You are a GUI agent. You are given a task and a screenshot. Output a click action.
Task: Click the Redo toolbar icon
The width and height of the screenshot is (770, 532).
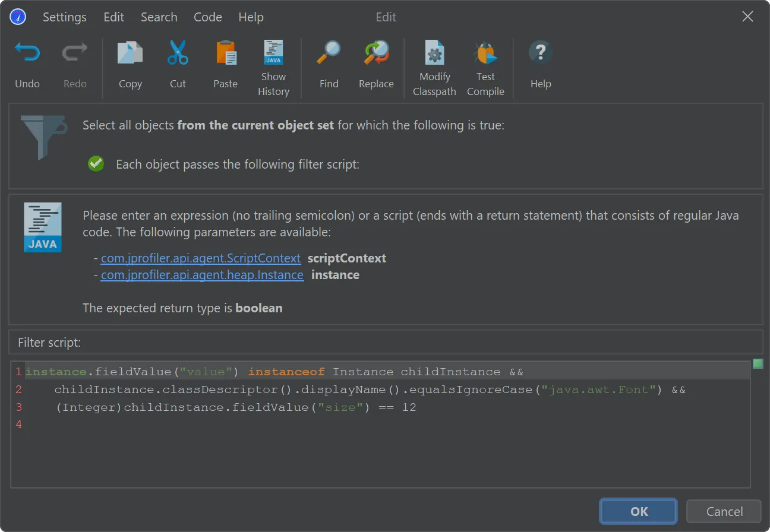click(x=75, y=53)
